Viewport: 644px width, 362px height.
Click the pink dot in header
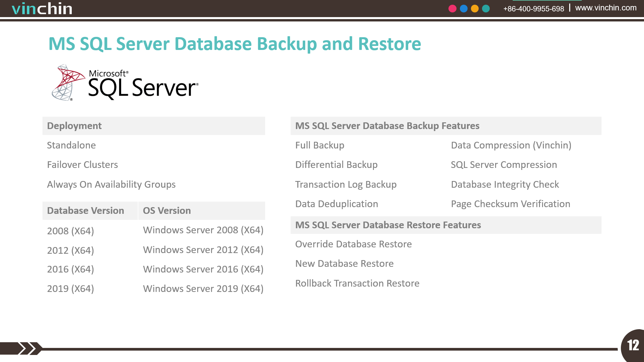pyautogui.click(x=452, y=9)
